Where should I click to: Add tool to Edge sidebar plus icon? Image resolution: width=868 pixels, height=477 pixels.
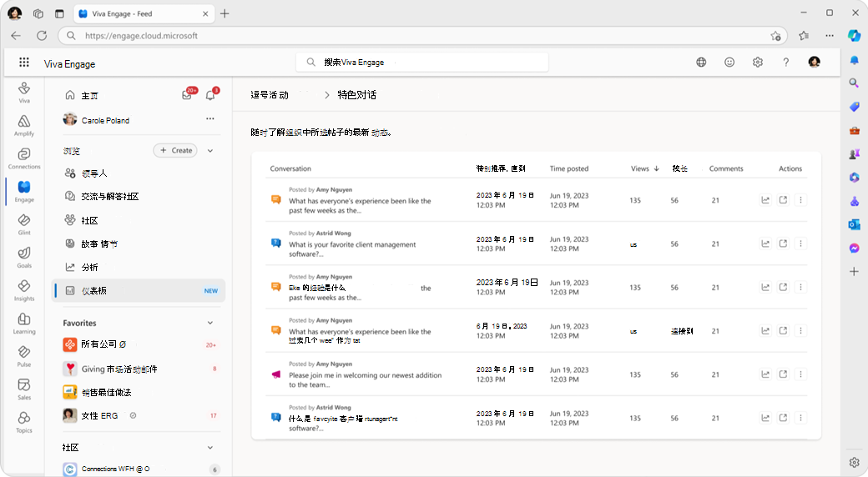tap(854, 271)
